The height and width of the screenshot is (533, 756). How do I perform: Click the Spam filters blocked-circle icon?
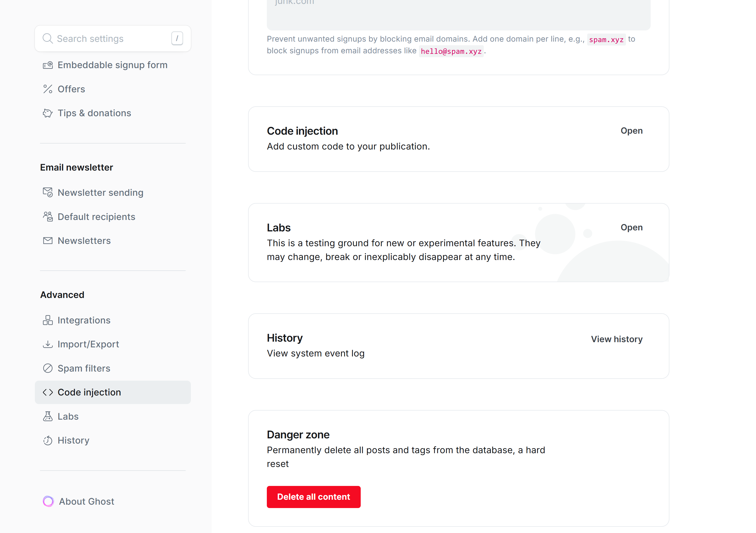point(48,368)
